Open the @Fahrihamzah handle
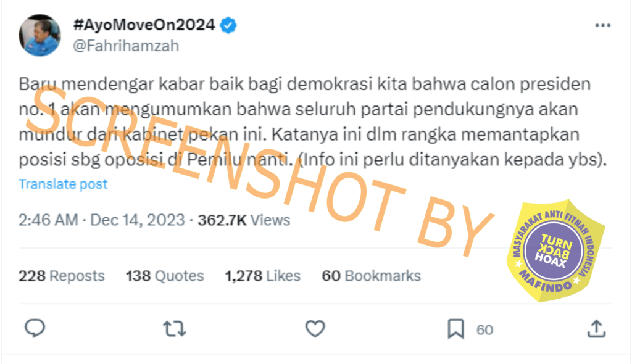Viewport: 632px width, 364px height. (126, 46)
